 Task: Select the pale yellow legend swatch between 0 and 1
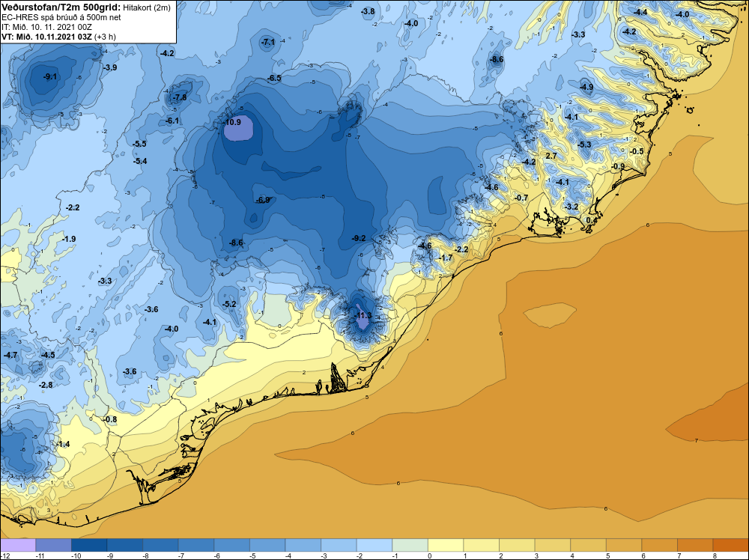click(x=446, y=545)
